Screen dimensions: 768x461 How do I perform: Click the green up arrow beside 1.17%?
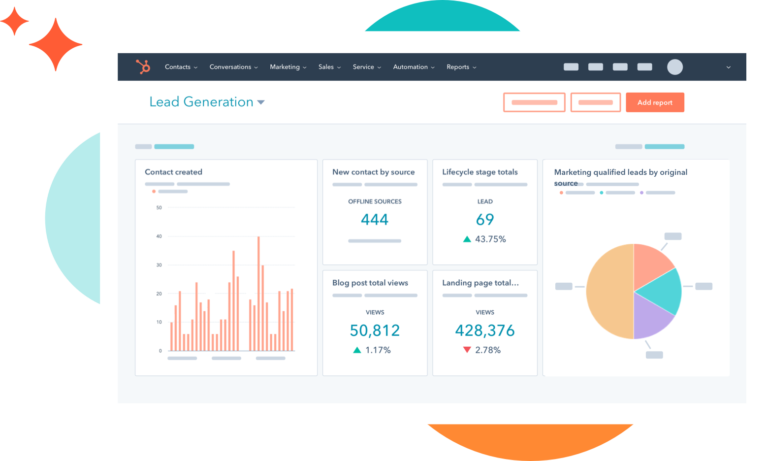point(357,350)
